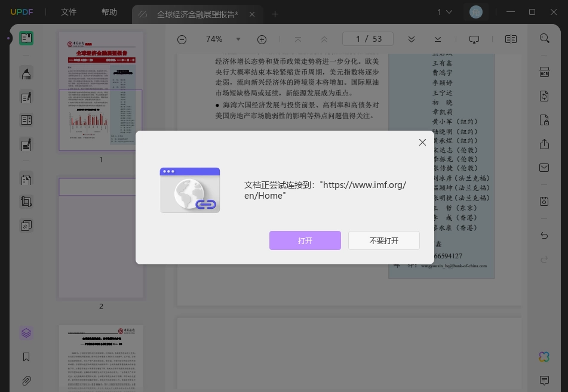Viewport: 568px width, 392px height.
Task: Click the page number field 1 / 53
Action: pos(368,39)
